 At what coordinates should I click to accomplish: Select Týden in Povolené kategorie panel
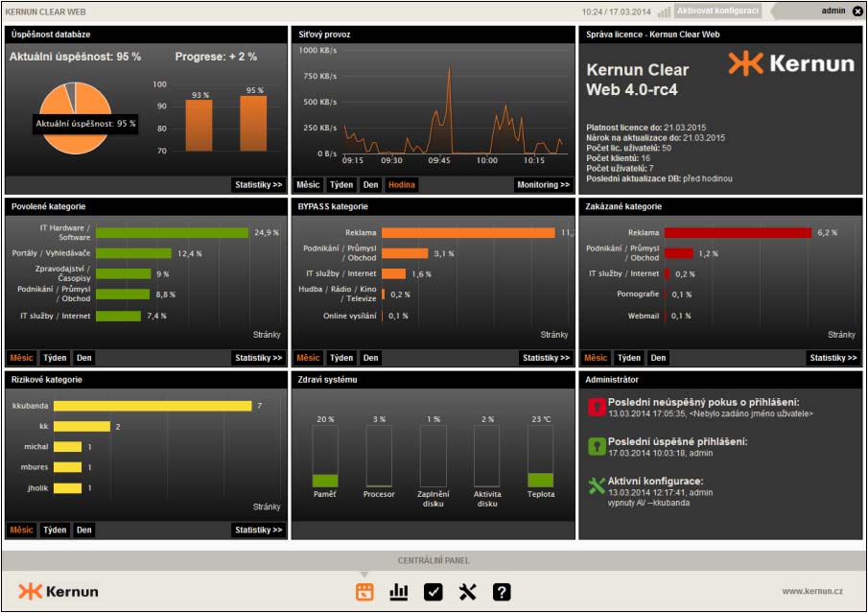pos(55,358)
